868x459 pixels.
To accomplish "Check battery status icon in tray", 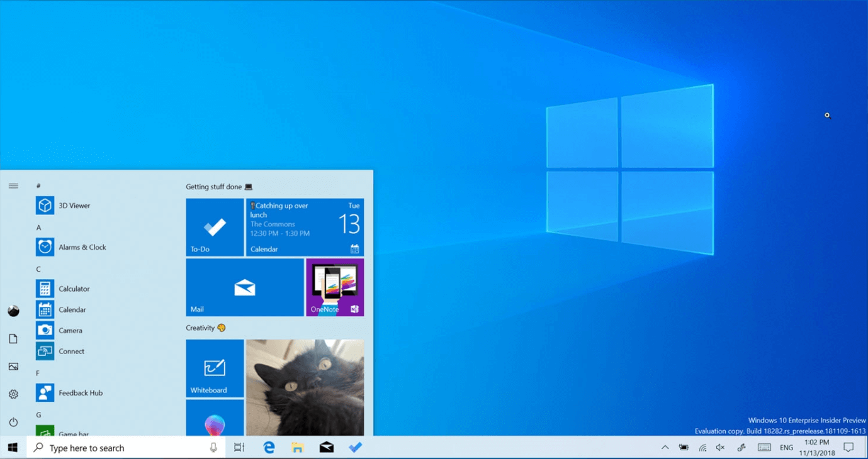I will point(684,448).
